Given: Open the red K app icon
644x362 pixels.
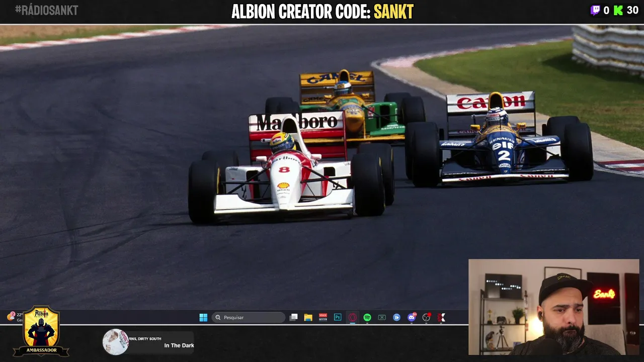Looking at the screenshot, I should point(441,317).
